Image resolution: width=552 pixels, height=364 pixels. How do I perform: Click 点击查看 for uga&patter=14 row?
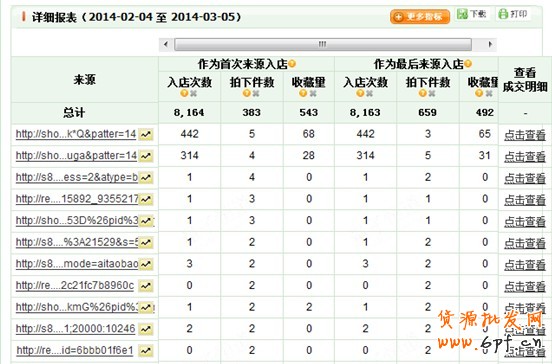[525, 157]
